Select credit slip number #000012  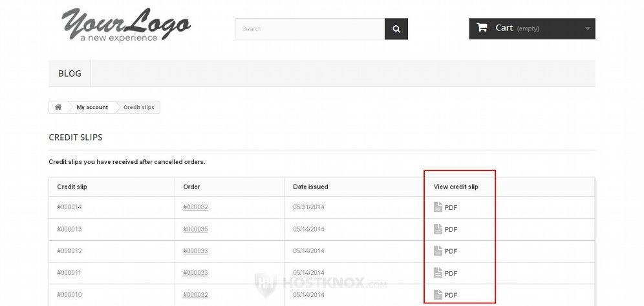tap(69, 251)
